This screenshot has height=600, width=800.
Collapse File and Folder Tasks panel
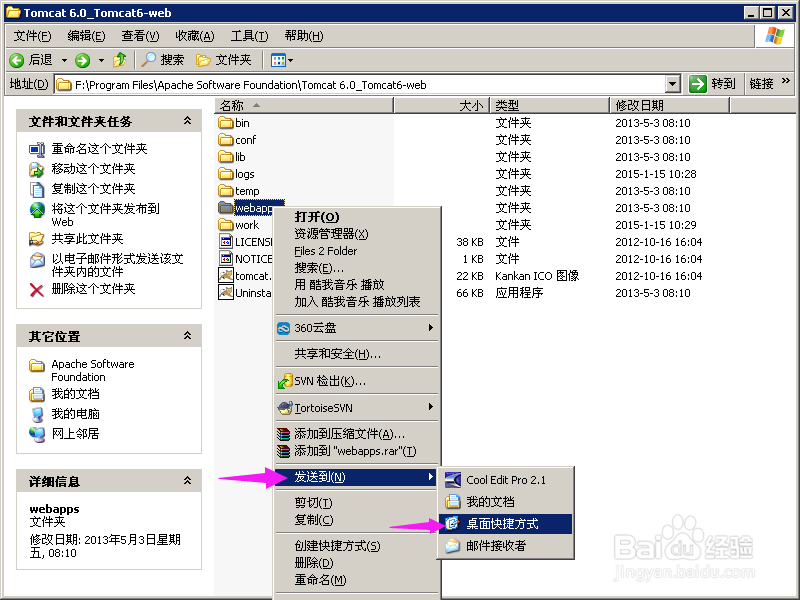pyautogui.click(x=188, y=121)
